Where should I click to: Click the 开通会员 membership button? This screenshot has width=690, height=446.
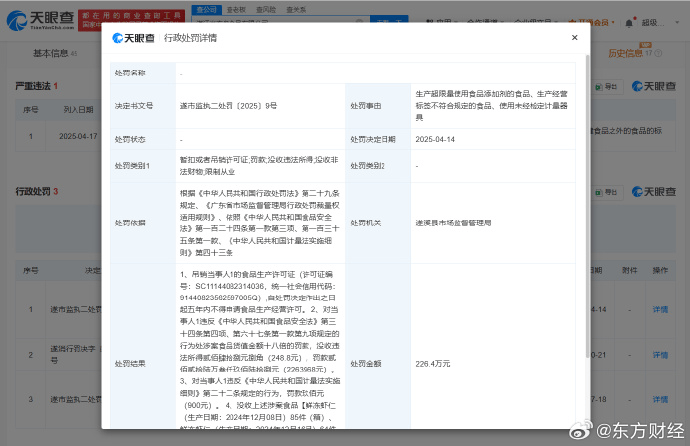591,21
